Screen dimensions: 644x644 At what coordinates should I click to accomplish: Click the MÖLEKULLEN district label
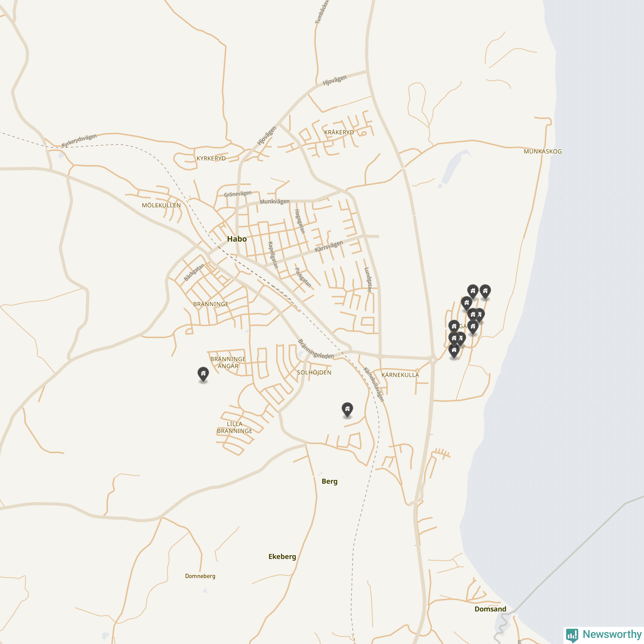point(161,205)
